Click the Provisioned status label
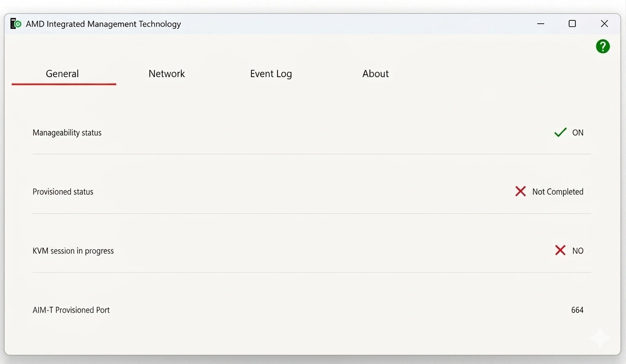626x364 pixels. point(63,192)
